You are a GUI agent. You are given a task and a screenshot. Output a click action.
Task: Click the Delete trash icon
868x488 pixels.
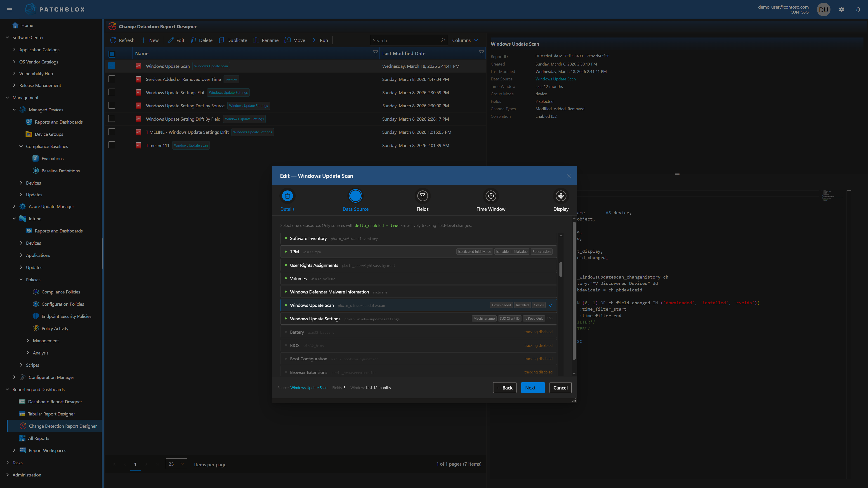pyautogui.click(x=193, y=40)
